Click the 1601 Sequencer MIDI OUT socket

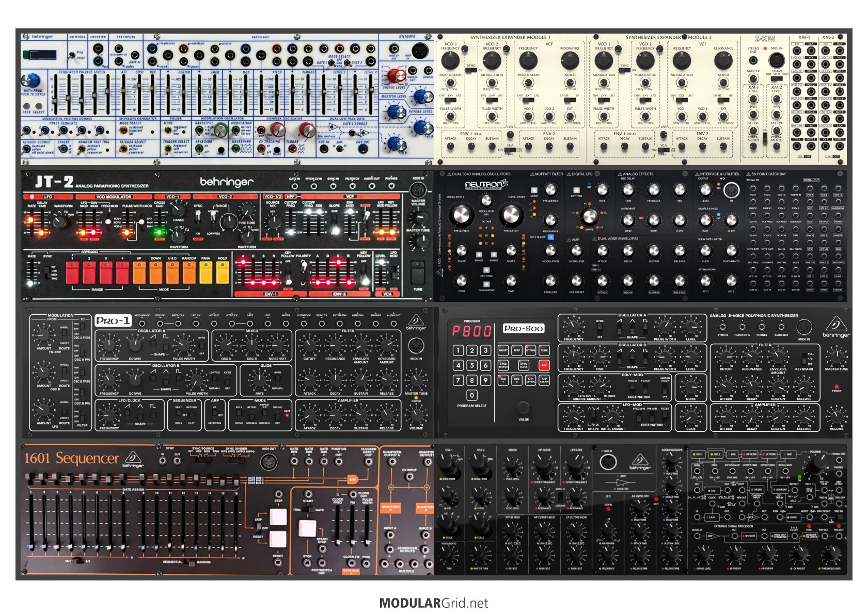point(269,461)
